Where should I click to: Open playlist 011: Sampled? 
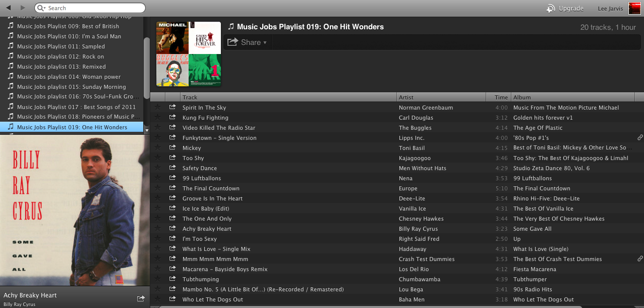pos(72,46)
